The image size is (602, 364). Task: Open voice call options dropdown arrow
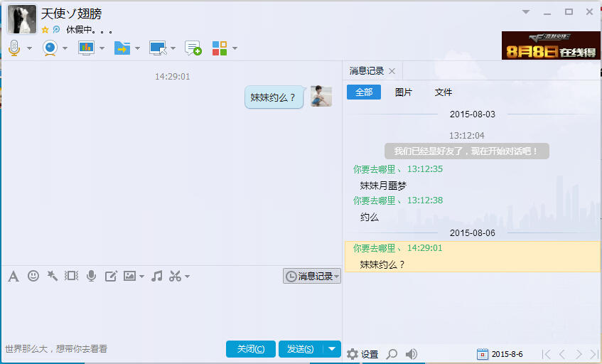29,48
